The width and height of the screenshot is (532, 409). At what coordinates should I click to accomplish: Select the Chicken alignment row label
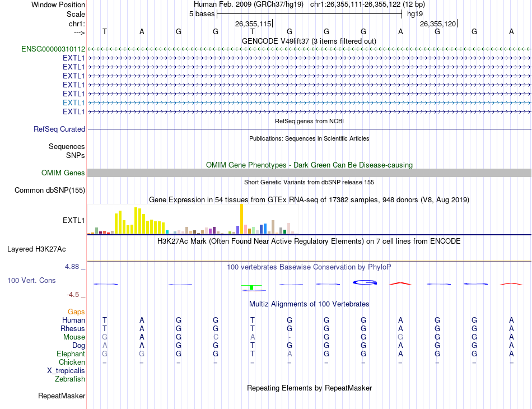pyautogui.click(x=72, y=362)
